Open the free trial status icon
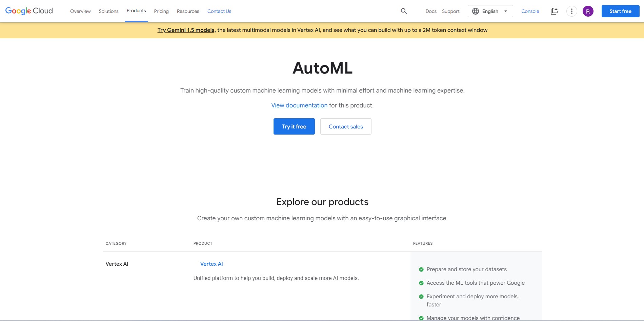Viewport: 644px width, 321px height. (554, 11)
